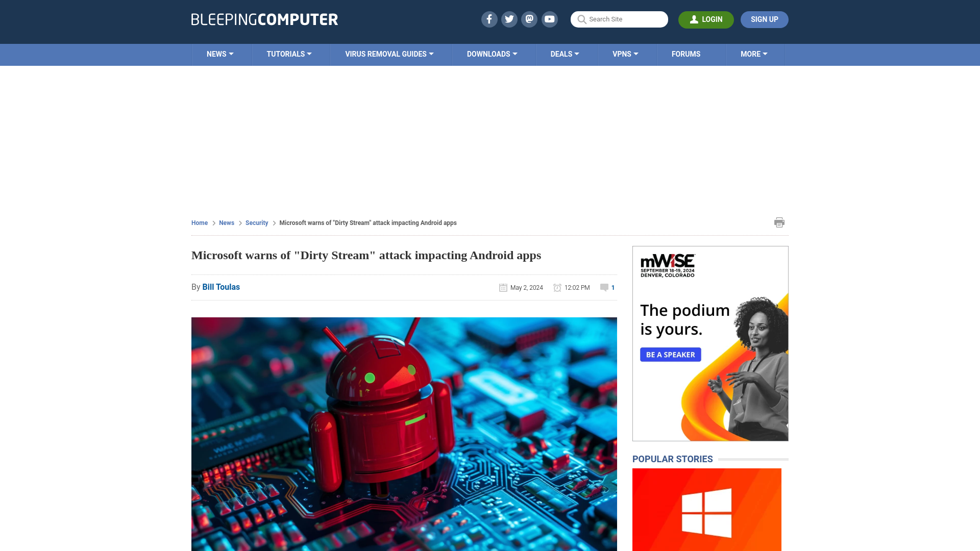Expand the TUTORIALS dropdown menu
This screenshot has width=980, height=551.
(x=289, y=54)
